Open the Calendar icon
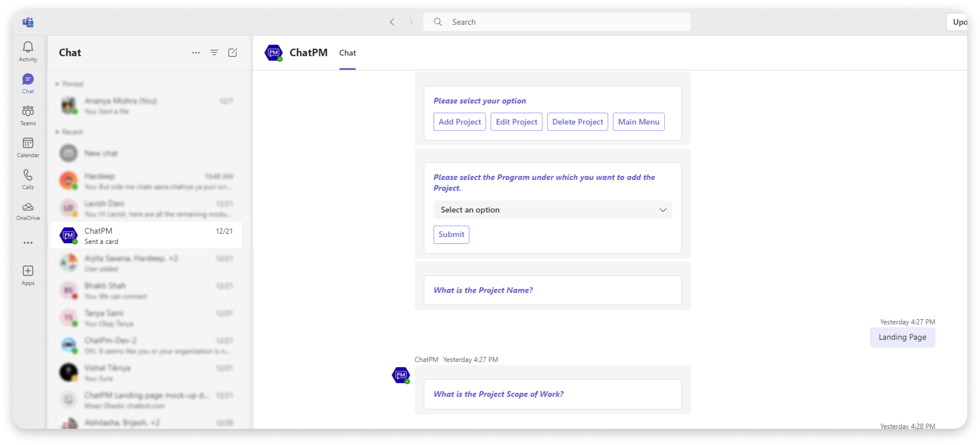 (x=28, y=147)
